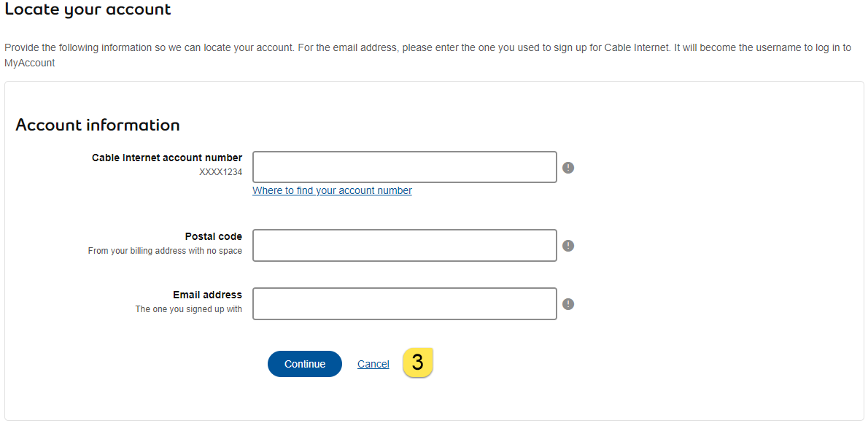The height and width of the screenshot is (423, 868).
Task: Focus the Email address input field
Action: [404, 303]
